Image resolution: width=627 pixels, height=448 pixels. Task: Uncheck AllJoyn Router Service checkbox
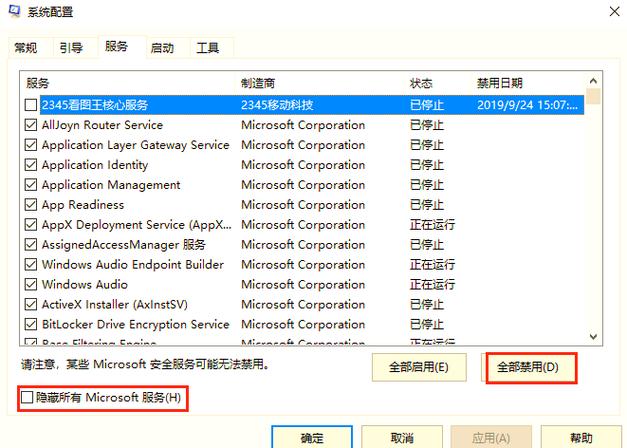point(31,125)
